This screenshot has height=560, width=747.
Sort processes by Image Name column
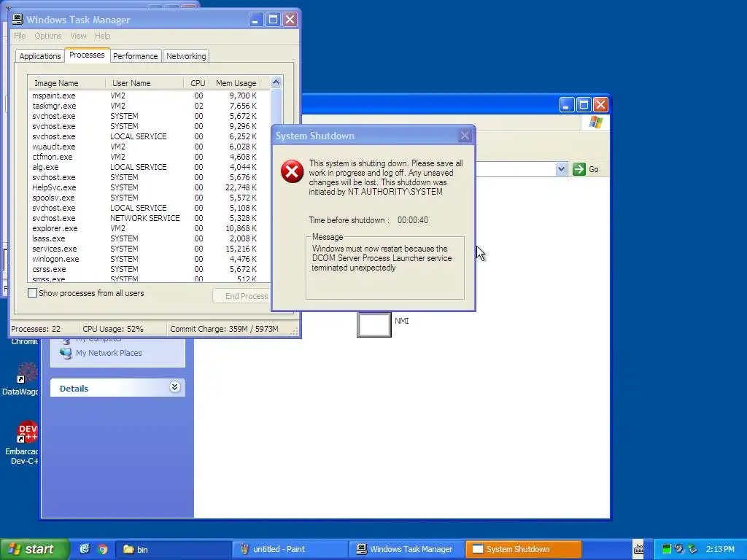coord(66,83)
